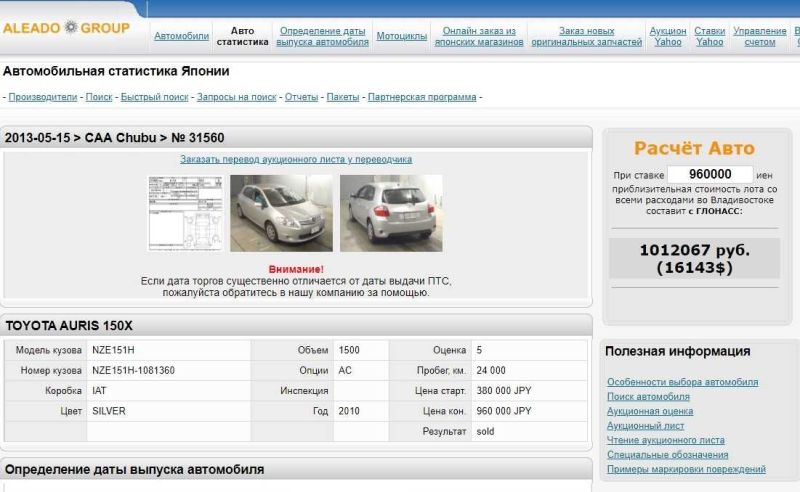This screenshot has height=492, width=800.
Task: Open Определение даты выпуска автомобиля menu
Action: pyautogui.click(x=322, y=36)
